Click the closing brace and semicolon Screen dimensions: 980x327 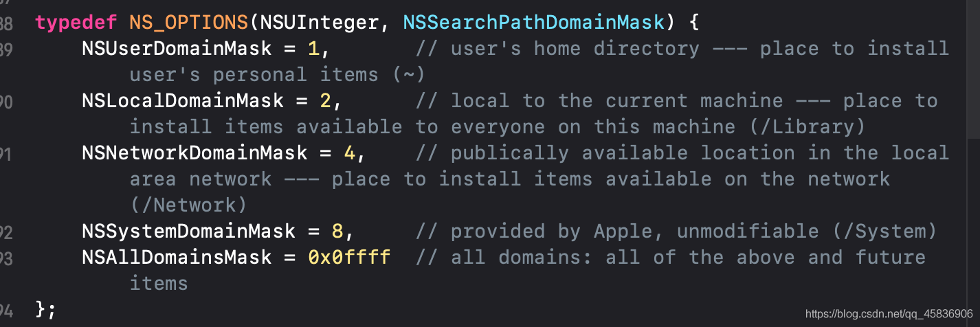[45, 309]
